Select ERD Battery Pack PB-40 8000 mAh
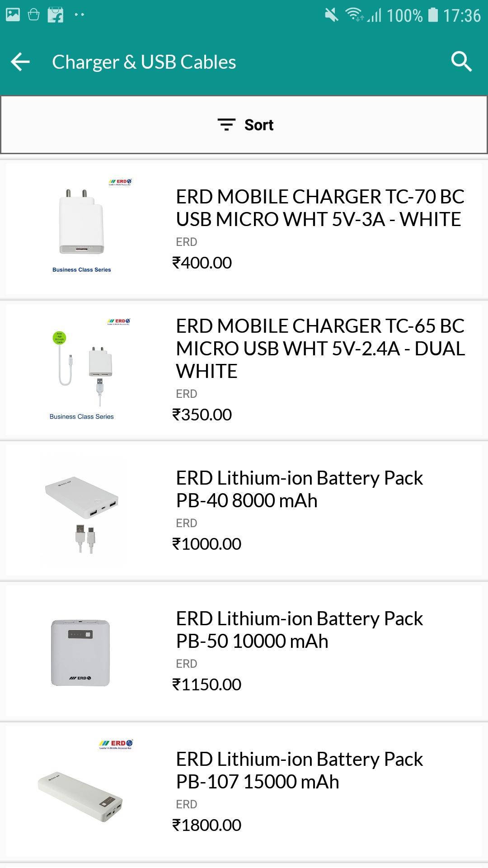Screen dimensions: 488x868 point(299,489)
